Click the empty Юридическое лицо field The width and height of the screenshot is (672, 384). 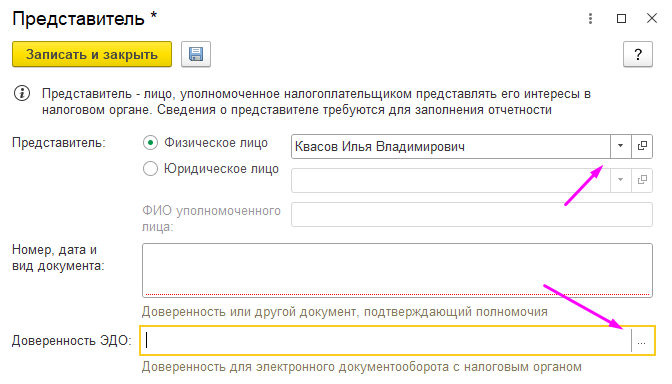tap(451, 180)
